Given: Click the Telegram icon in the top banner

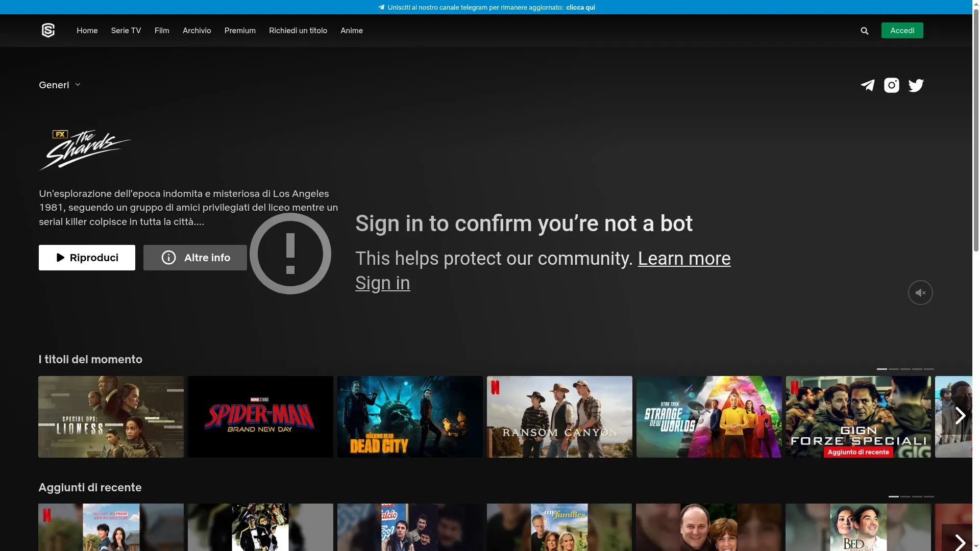Looking at the screenshot, I should (x=381, y=7).
